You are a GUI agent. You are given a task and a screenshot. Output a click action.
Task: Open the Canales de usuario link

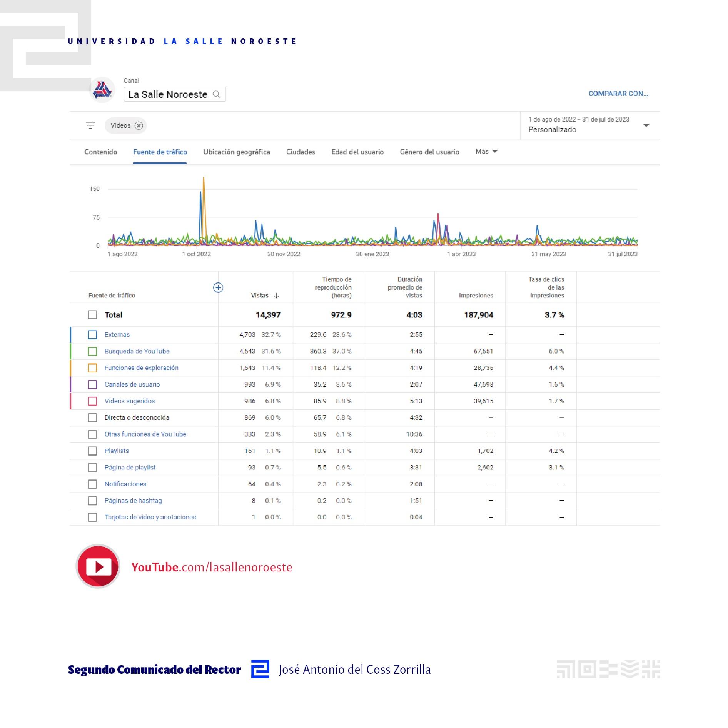(x=132, y=384)
